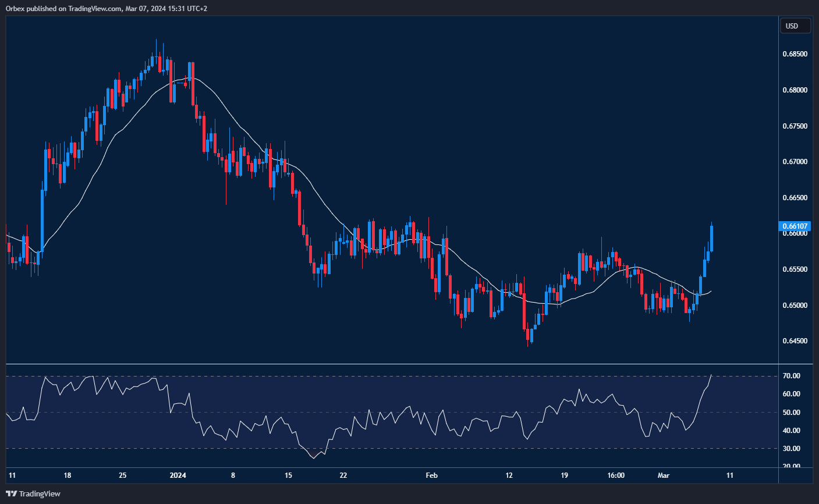The width and height of the screenshot is (819, 504).
Task: Click the 0.67000 price scale label
Action: click(795, 162)
